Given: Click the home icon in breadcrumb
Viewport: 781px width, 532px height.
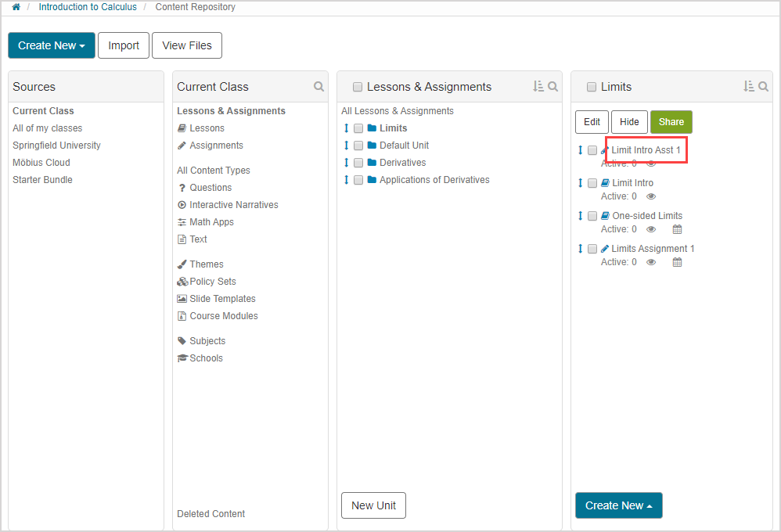Looking at the screenshot, I should [16, 7].
